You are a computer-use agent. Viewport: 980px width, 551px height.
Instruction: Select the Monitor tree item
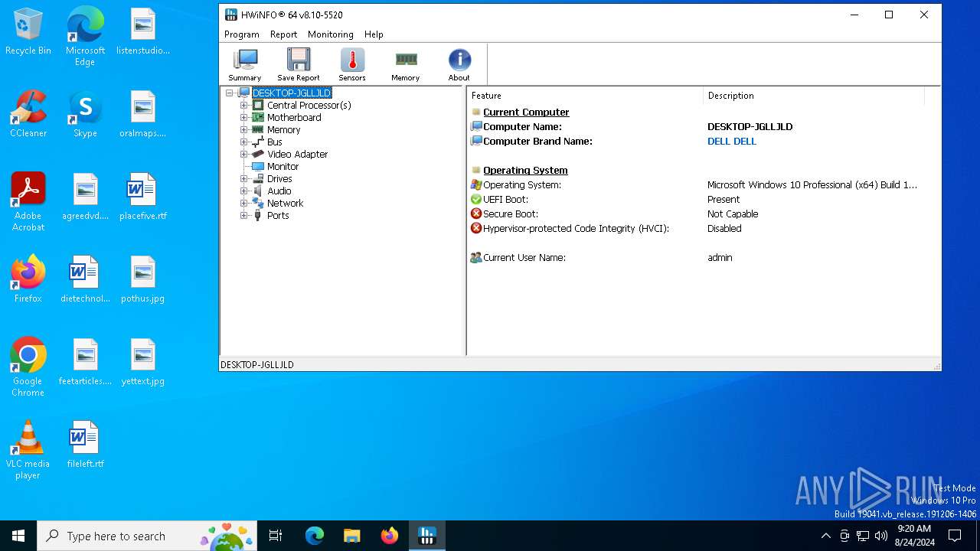click(283, 167)
